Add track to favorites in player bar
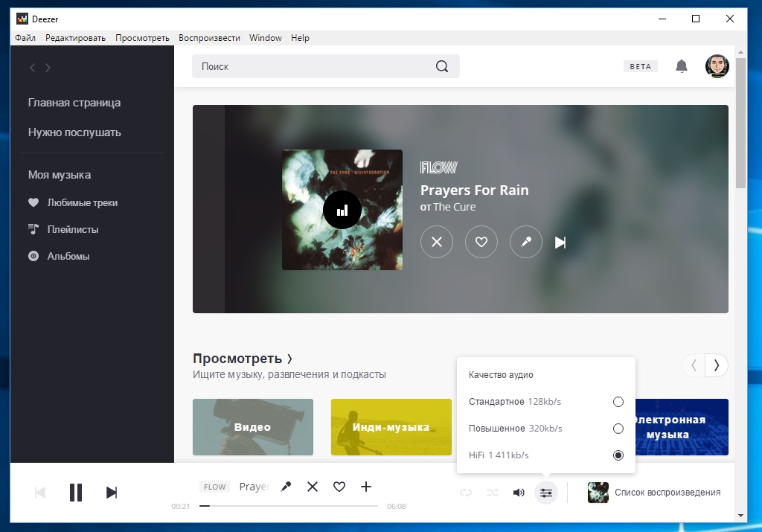 pos(339,487)
